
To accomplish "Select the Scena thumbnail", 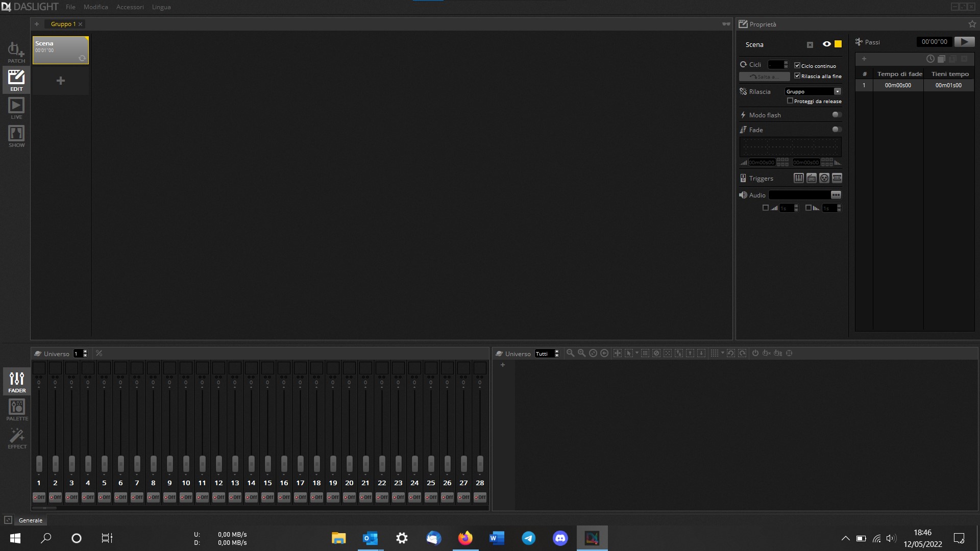I will pos(61,50).
